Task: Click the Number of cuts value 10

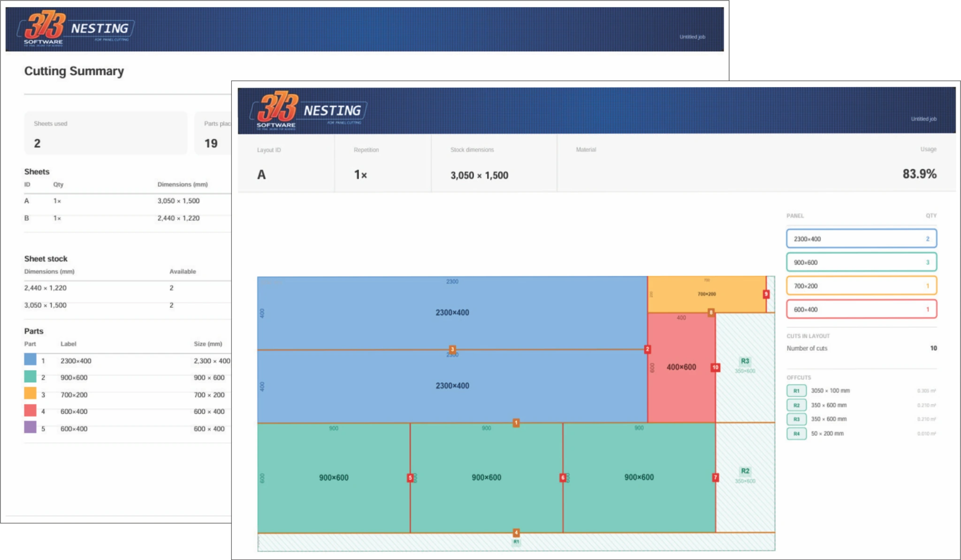Action: click(933, 348)
